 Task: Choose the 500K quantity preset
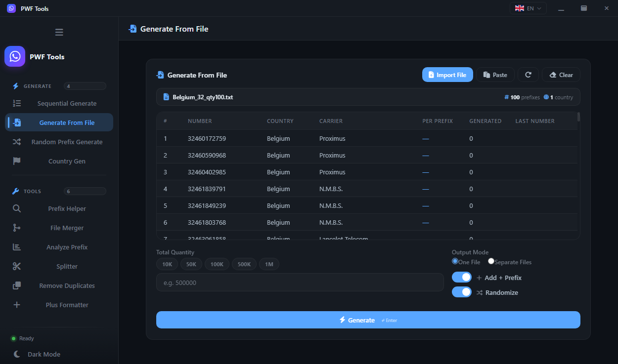pyautogui.click(x=244, y=264)
